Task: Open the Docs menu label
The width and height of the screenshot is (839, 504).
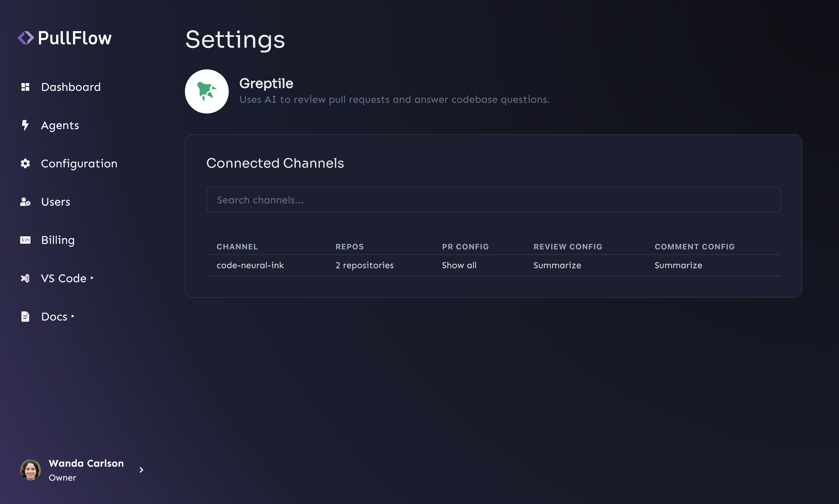Action: coord(54,317)
